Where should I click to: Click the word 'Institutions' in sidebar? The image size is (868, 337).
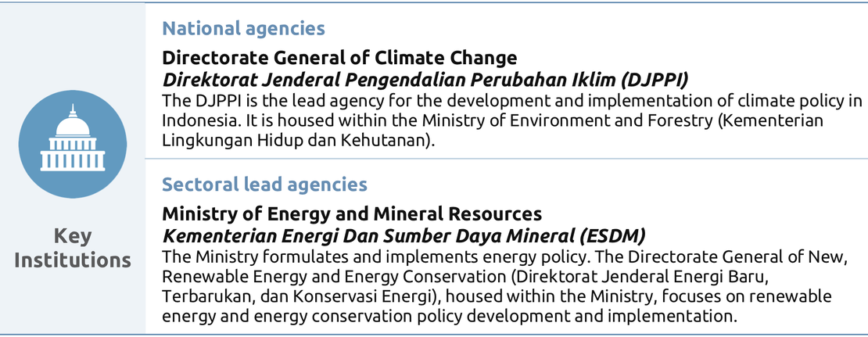click(x=73, y=260)
